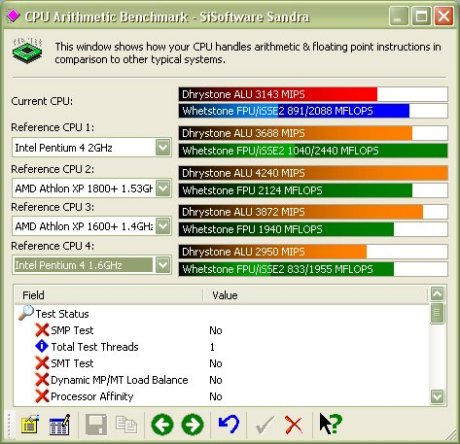Click red Dhrystone ALU 3143 MIPS bar
This screenshot has height=444, width=460.
(313, 94)
